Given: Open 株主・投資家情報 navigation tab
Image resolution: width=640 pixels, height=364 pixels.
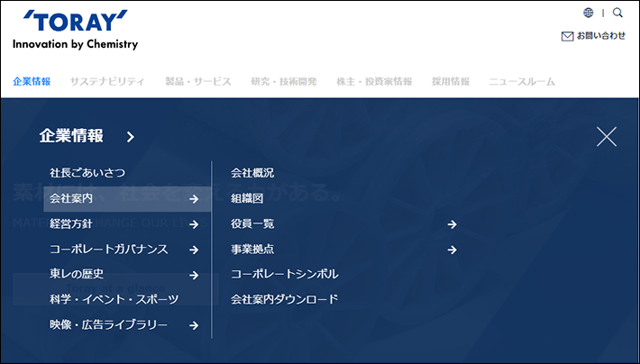Looking at the screenshot, I should point(374,81).
